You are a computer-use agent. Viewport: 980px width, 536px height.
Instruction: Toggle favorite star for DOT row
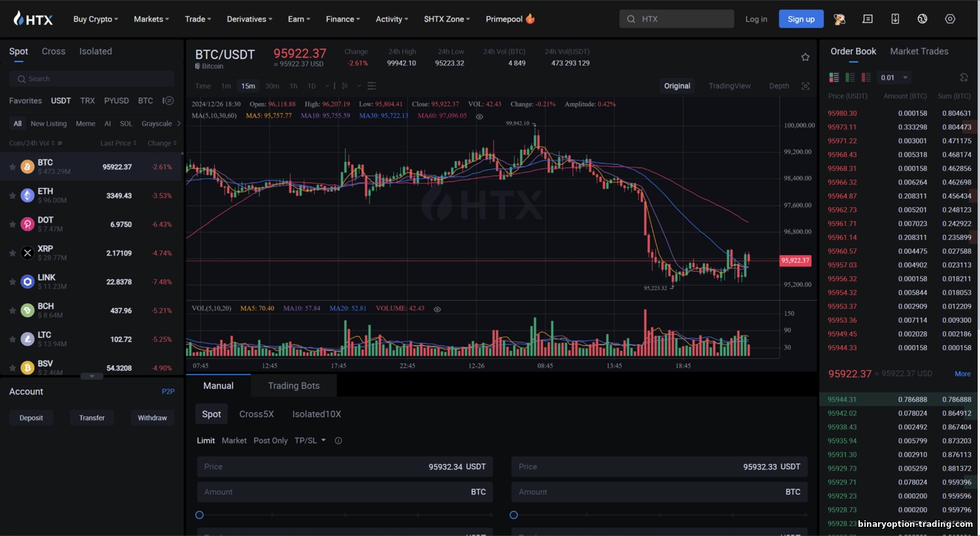pos(12,224)
